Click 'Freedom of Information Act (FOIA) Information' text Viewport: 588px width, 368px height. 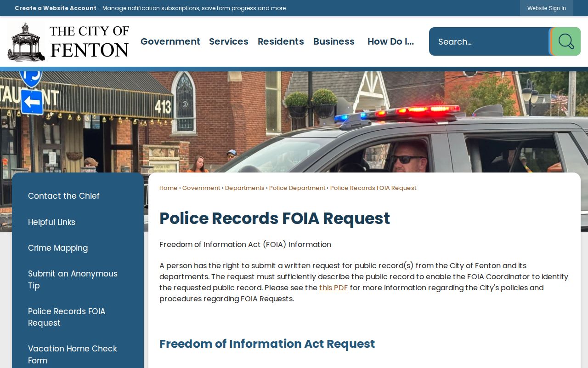point(245,245)
